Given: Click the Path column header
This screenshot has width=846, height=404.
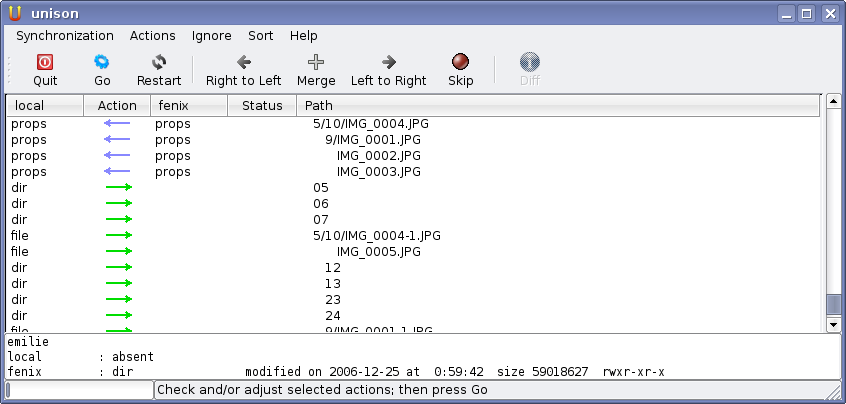Looking at the screenshot, I should click(558, 106).
